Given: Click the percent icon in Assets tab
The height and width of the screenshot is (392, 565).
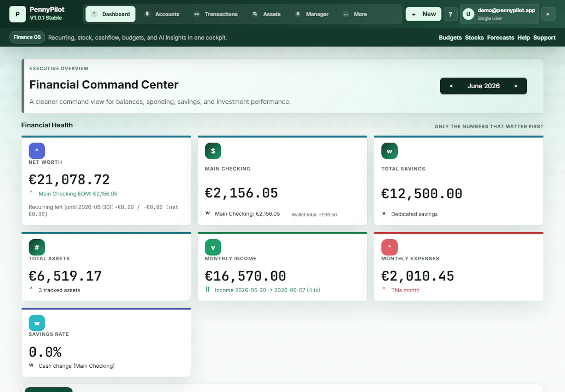Looking at the screenshot, I should click(255, 14).
